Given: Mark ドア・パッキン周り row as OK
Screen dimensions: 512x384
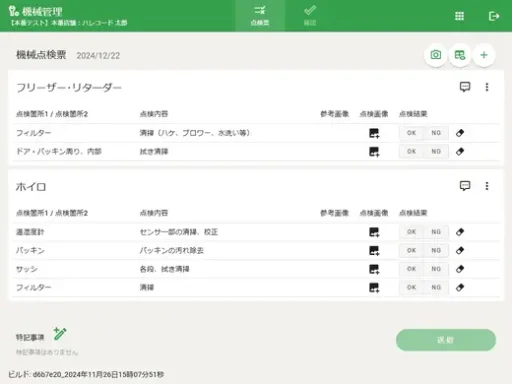Looking at the screenshot, I should (x=411, y=152).
